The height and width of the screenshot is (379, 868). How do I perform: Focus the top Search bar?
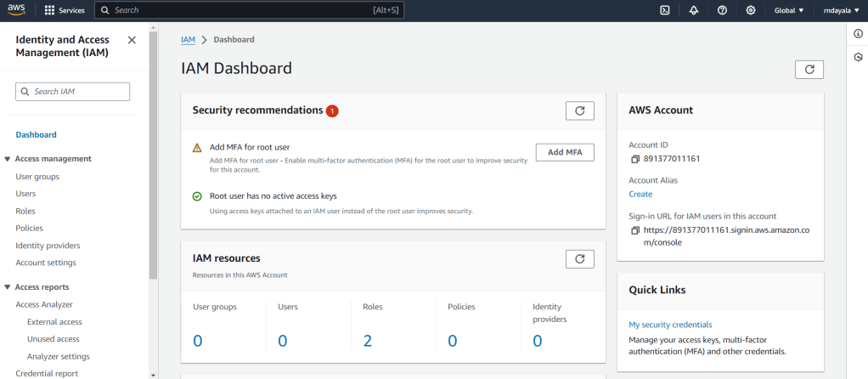pyautogui.click(x=249, y=10)
